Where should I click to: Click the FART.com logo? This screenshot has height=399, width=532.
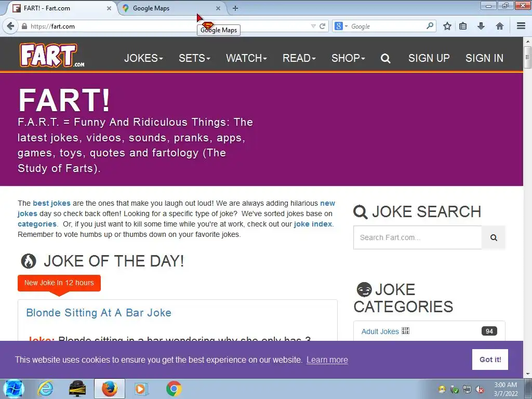click(x=52, y=55)
